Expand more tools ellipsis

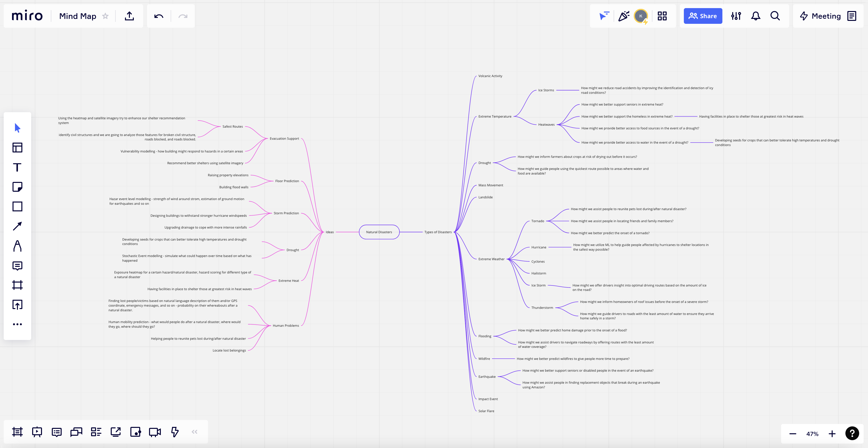(17, 324)
